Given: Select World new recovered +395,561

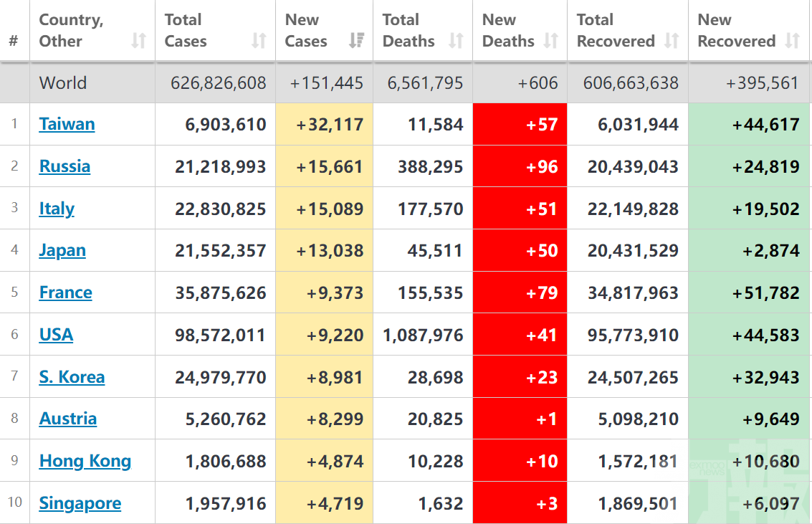Looking at the screenshot, I should [x=762, y=83].
